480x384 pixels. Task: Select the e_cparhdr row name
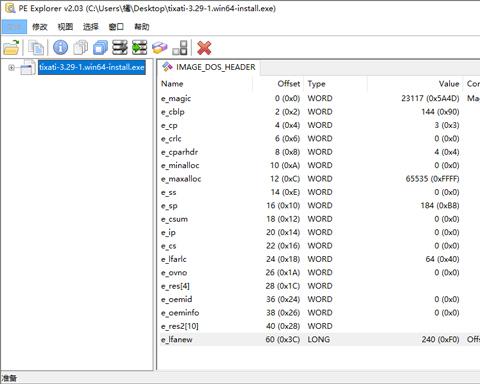coord(180,152)
